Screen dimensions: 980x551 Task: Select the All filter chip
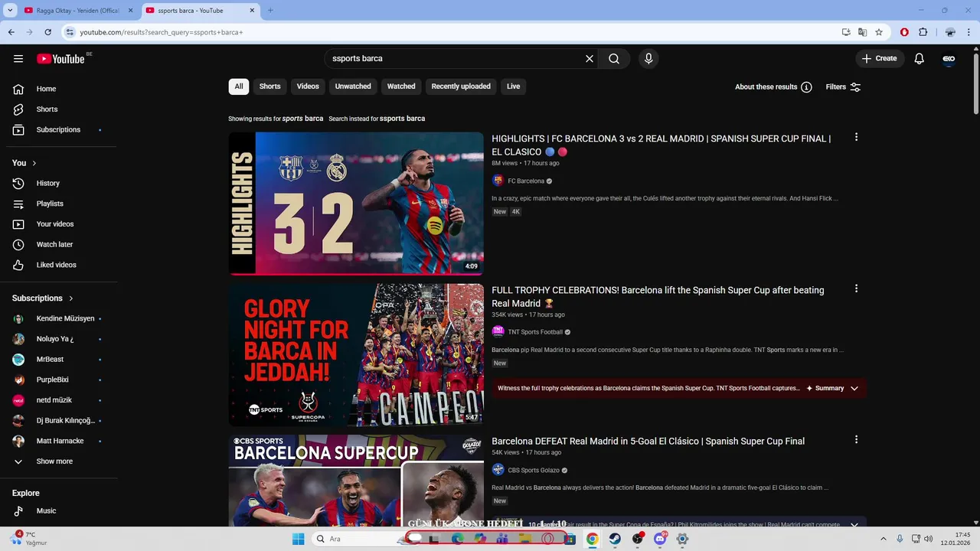click(239, 86)
